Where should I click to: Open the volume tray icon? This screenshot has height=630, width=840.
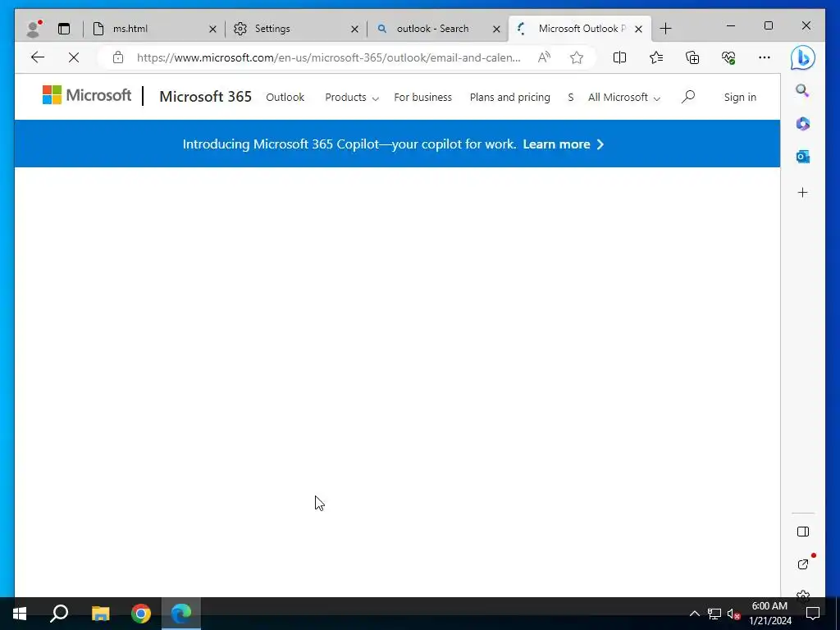pyautogui.click(x=734, y=614)
